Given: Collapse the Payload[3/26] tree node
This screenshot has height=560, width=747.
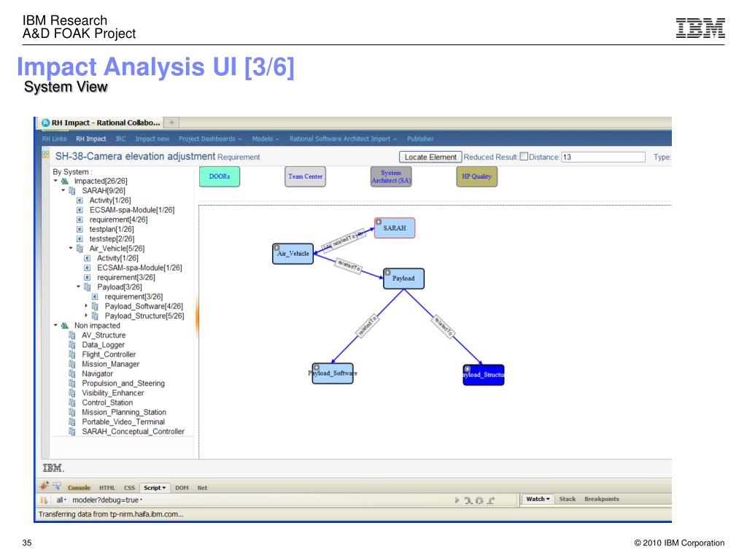Looking at the screenshot, I should pos(78,287).
